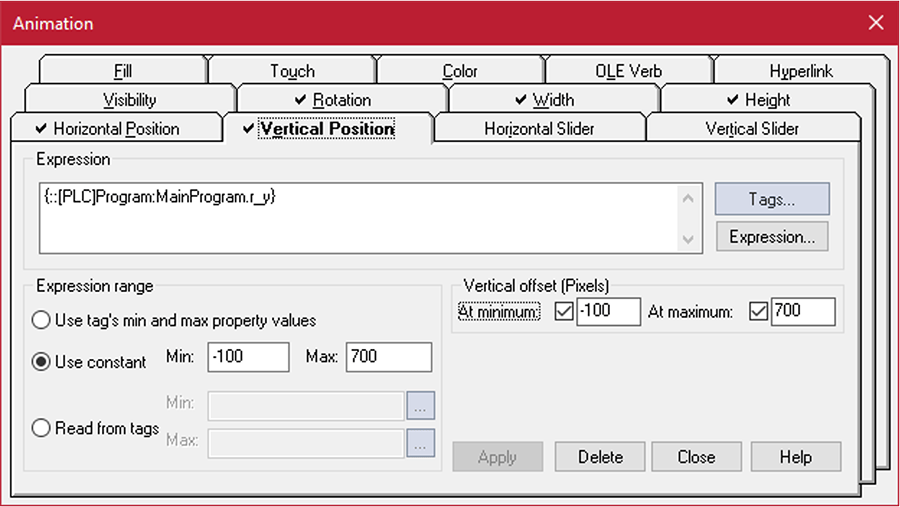Switch to Horizontal Position tab
Viewport: 900px width, 507px height.
116,128
